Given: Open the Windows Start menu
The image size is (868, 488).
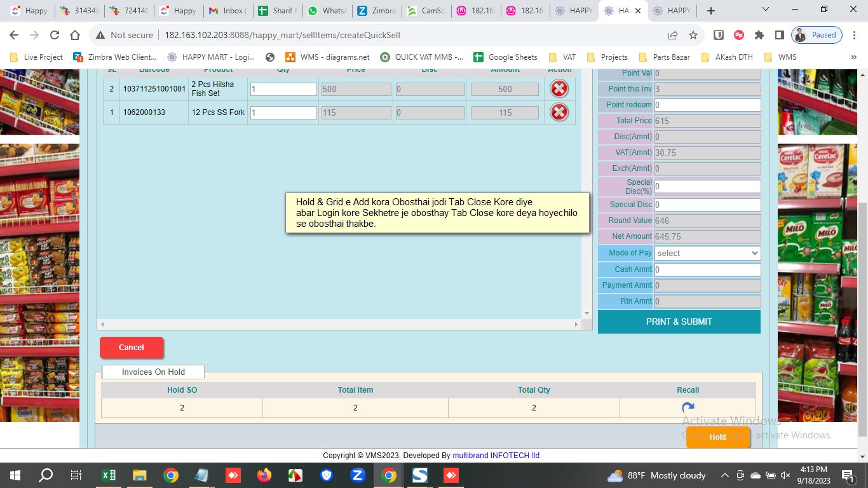Looking at the screenshot, I should [x=15, y=475].
